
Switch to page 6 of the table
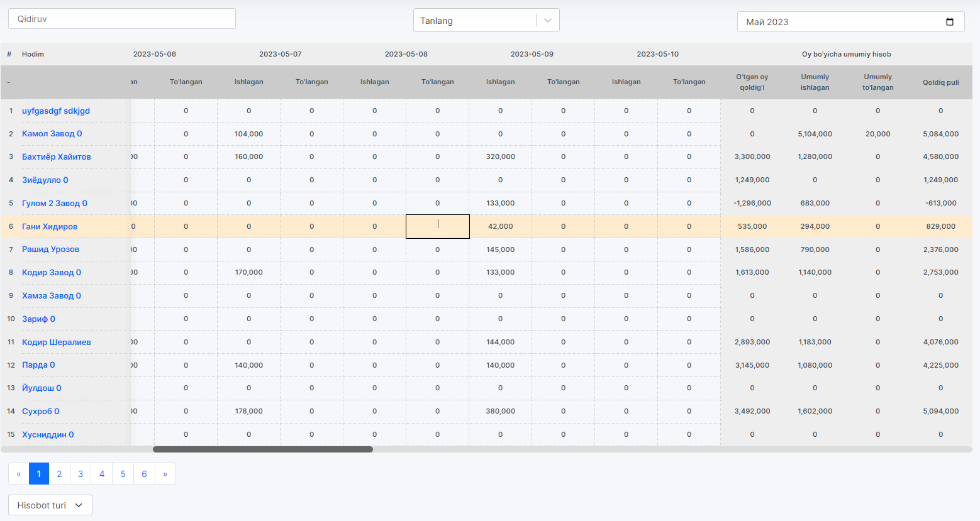[144, 474]
